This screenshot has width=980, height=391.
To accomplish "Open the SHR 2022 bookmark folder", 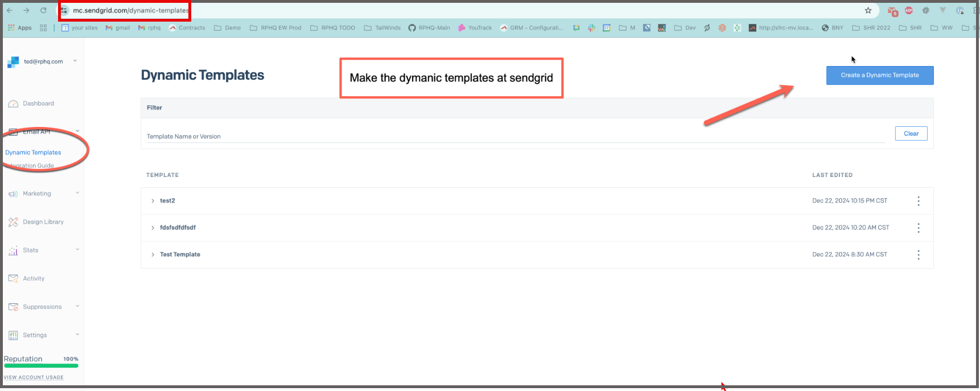I will point(871,28).
